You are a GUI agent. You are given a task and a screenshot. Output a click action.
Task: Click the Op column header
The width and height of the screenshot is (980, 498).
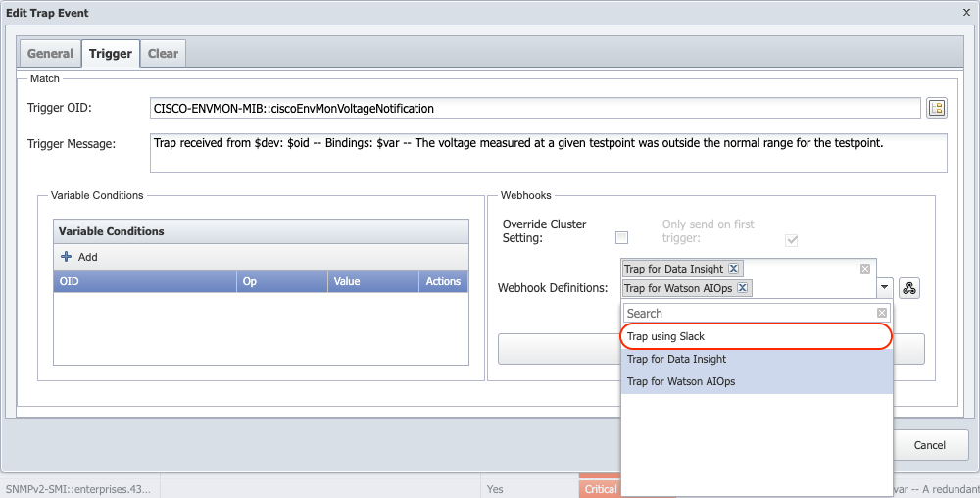click(x=282, y=281)
